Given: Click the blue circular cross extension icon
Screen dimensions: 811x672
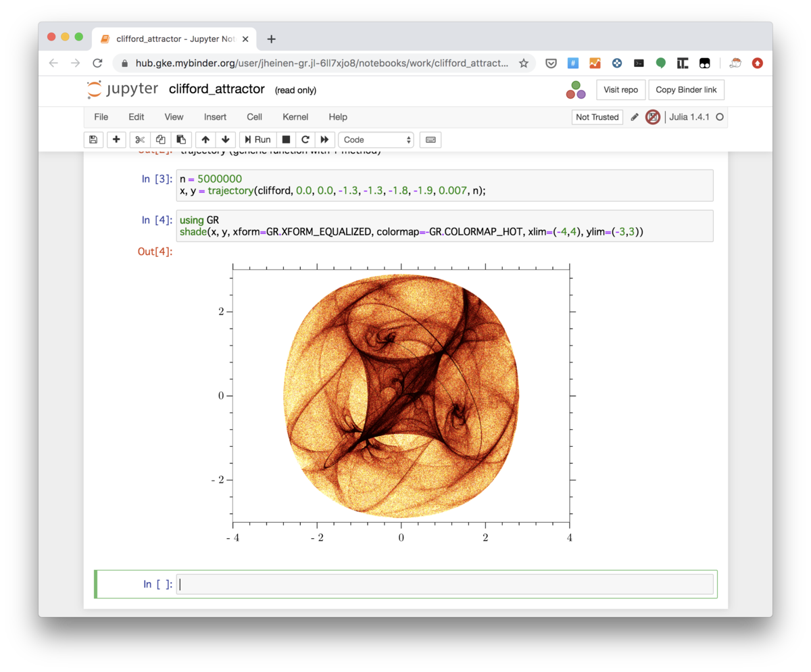Looking at the screenshot, I should 617,63.
